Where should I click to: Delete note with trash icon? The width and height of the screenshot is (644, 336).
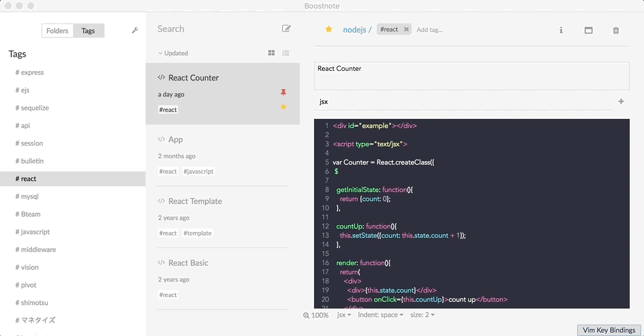pyautogui.click(x=615, y=30)
